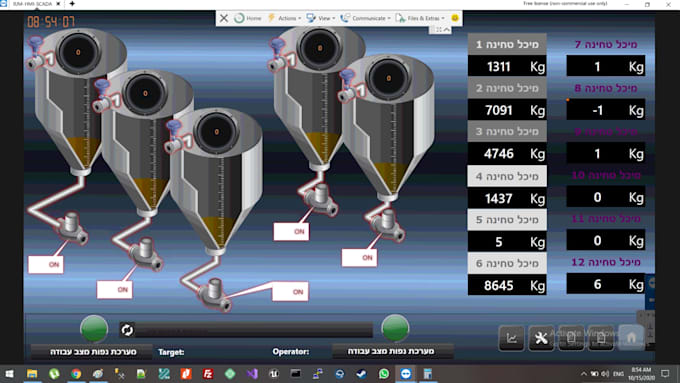Click the circular refresh arrows icon
This screenshot has width=680, height=383.
(x=127, y=330)
